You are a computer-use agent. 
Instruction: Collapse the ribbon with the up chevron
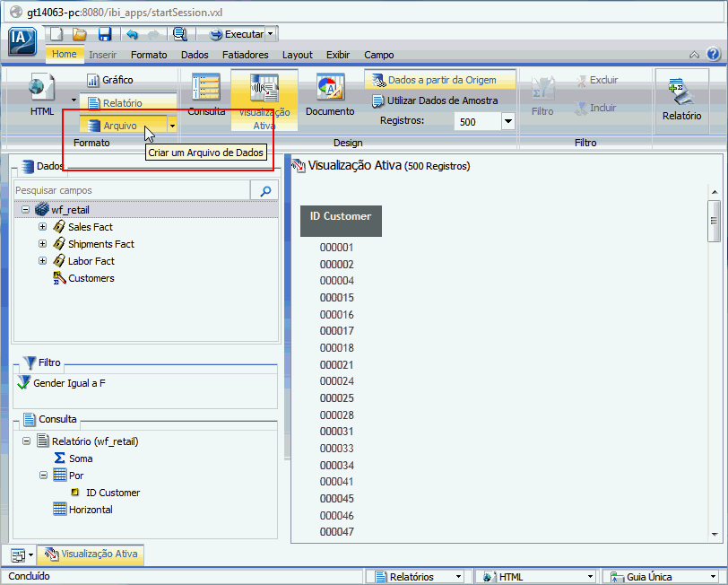click(694, 55)
